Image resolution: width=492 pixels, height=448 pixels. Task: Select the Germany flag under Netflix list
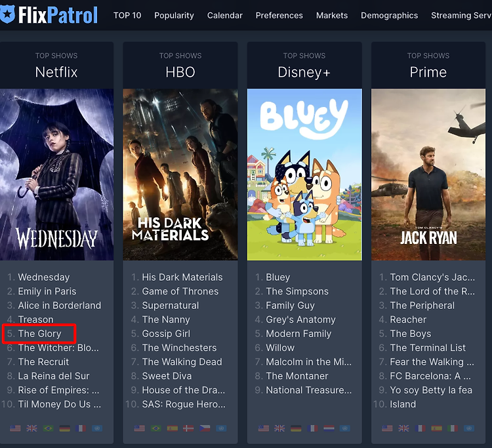65,428
